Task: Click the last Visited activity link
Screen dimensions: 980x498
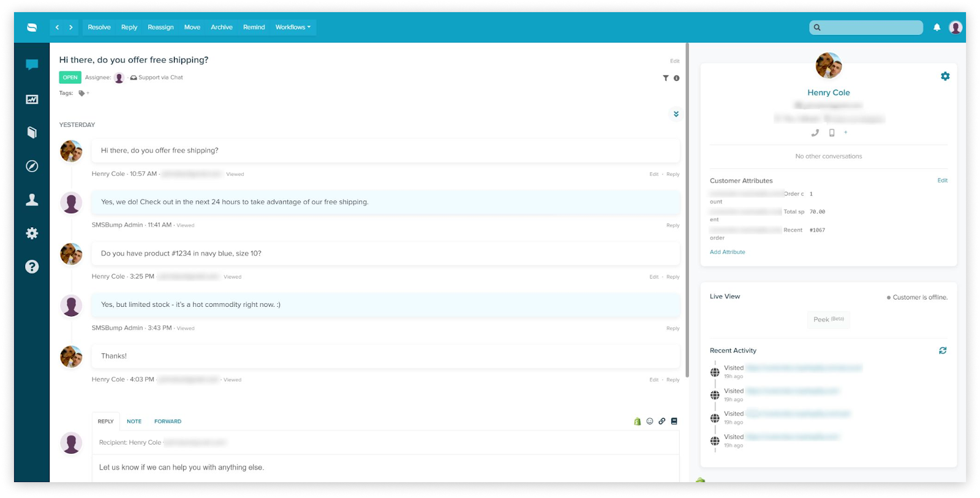Action: (793, 437)
